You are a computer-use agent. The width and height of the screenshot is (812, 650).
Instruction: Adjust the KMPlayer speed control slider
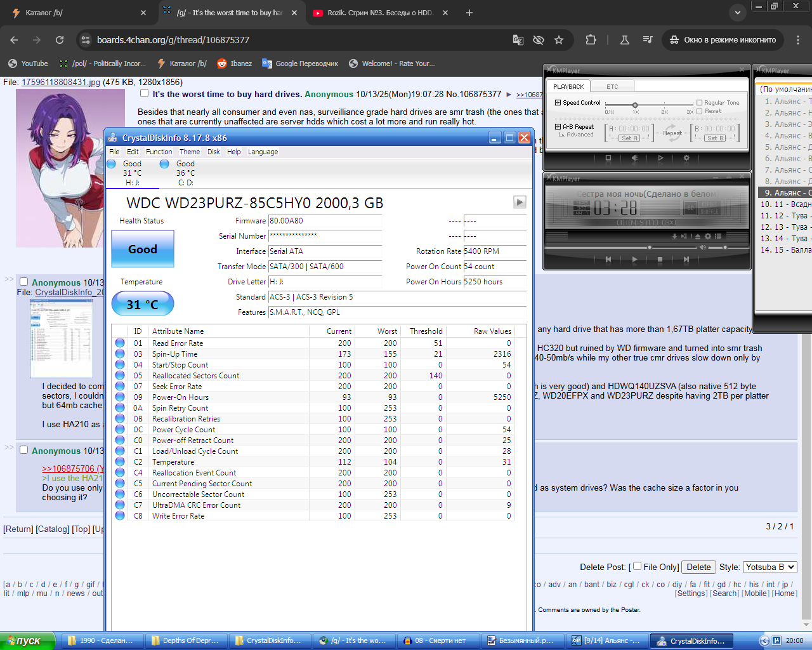coord(635,105)
